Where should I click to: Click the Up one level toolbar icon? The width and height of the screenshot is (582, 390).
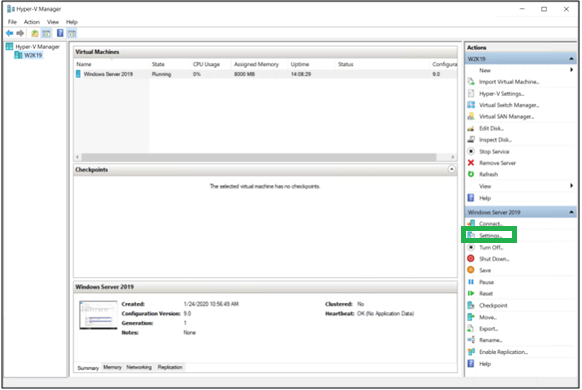[35, 33]
